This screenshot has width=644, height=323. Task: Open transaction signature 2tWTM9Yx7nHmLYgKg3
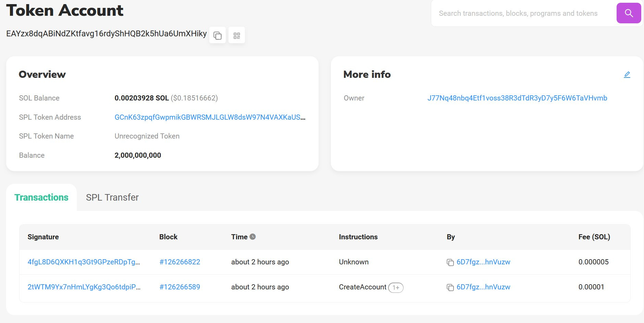[x=84, y=287]
